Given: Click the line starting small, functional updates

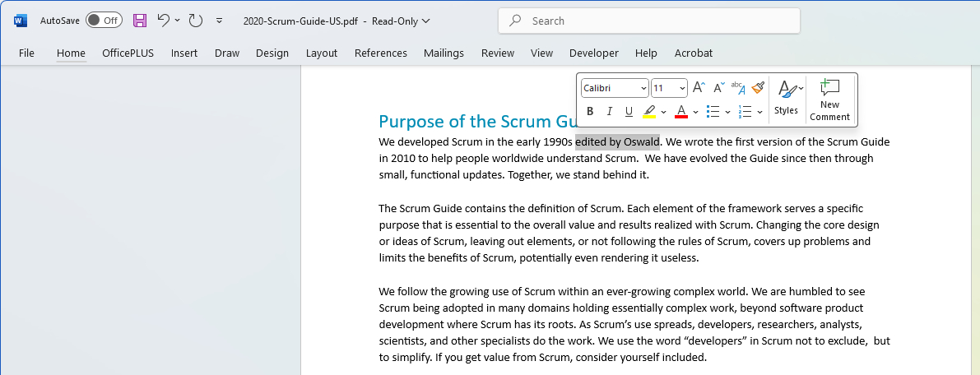Looking at the screenshot, I should [514, 175].
